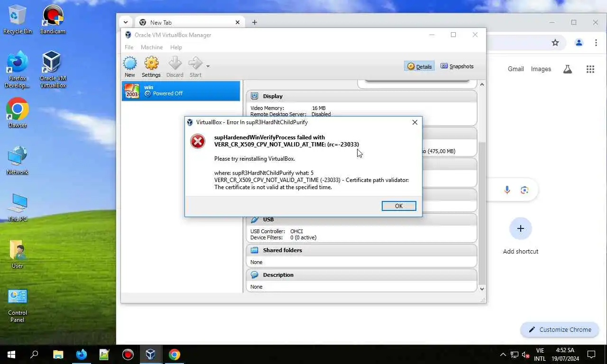Screen dimensions: 607x364
Task: Click the Search Labs flask icon
Action: (x=567, y=69)
